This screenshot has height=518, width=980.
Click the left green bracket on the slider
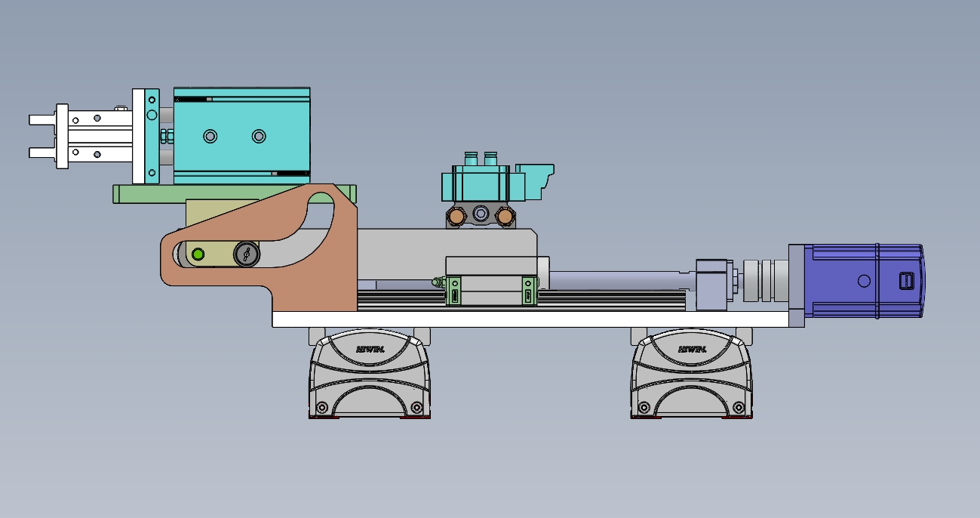(455, 291)
